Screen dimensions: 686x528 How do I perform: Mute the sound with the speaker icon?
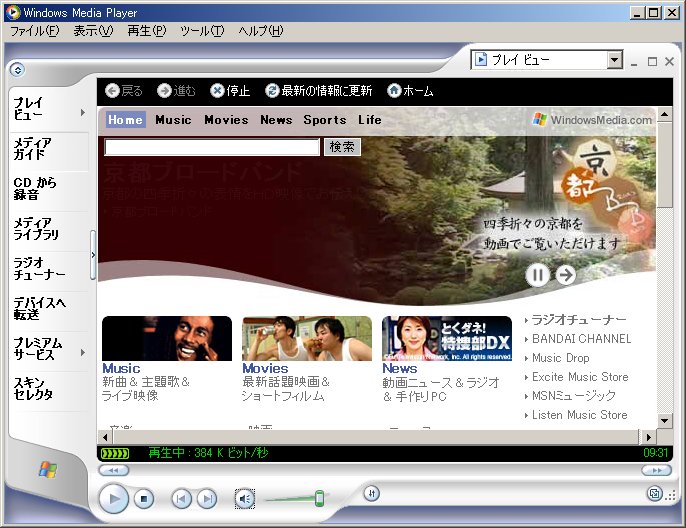tap(245, 498)
